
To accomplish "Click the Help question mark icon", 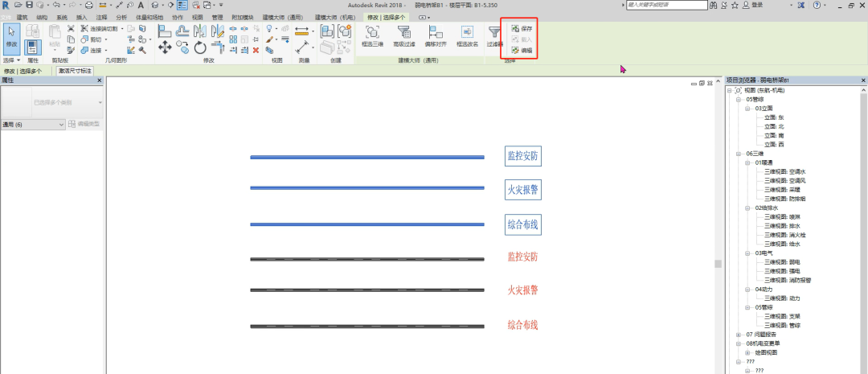I will 817,5.
